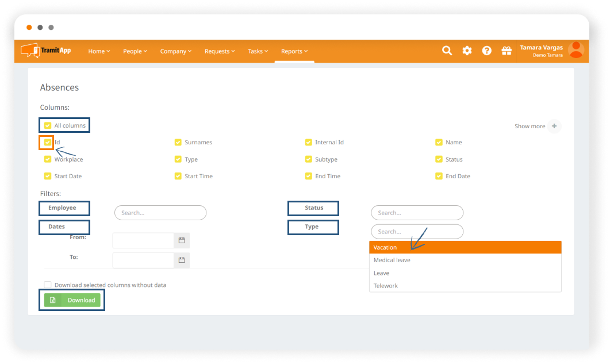The height and width of the screenshot is (364, 610).
Task: Click the Employee search field
Action: pyautogui.click(x=160, y=213)
